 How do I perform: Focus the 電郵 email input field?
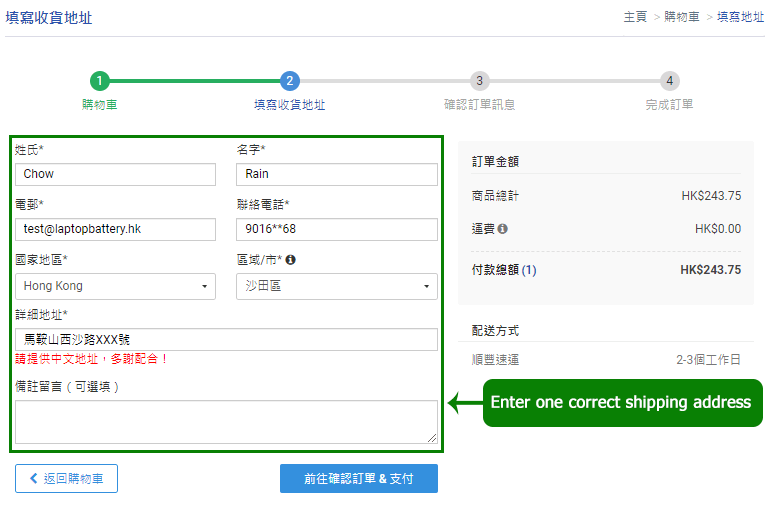(115, 229)
